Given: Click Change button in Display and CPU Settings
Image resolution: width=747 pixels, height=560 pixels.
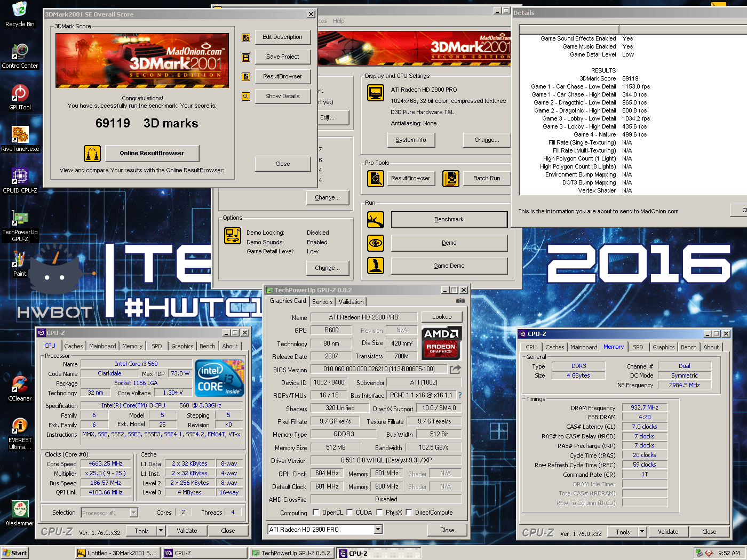Looking at the screenshot, I should [x=487, y=140].
